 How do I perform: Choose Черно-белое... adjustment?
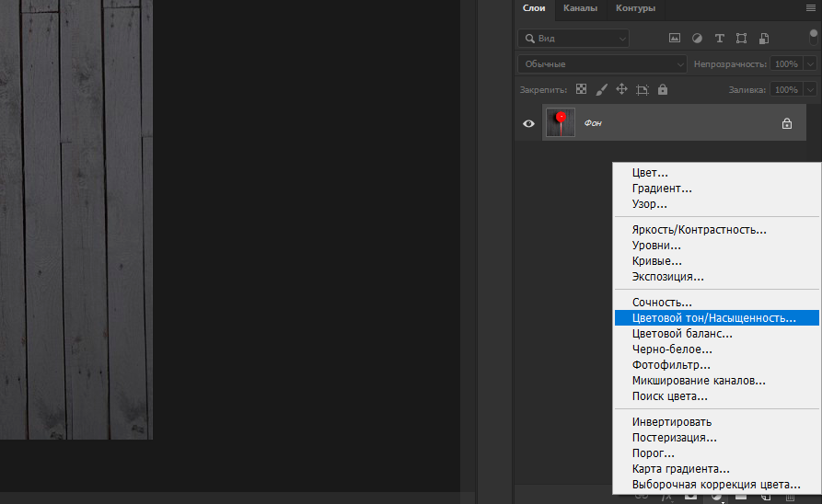tap(717, 349)
